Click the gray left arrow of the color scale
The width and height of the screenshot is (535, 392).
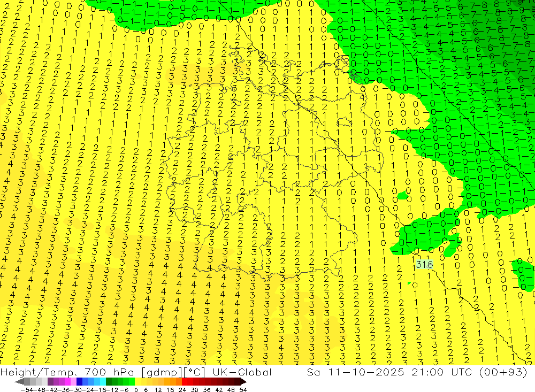click(x=19, y=381)
